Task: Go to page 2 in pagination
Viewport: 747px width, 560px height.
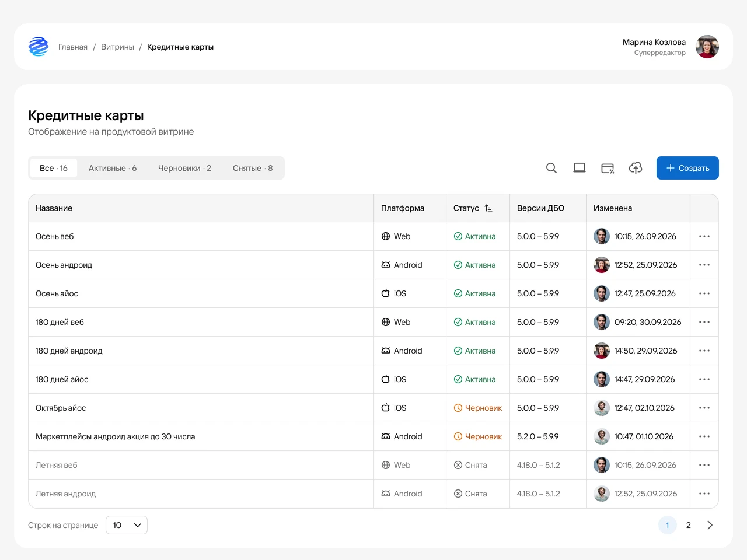Action: tap(689, 525)
